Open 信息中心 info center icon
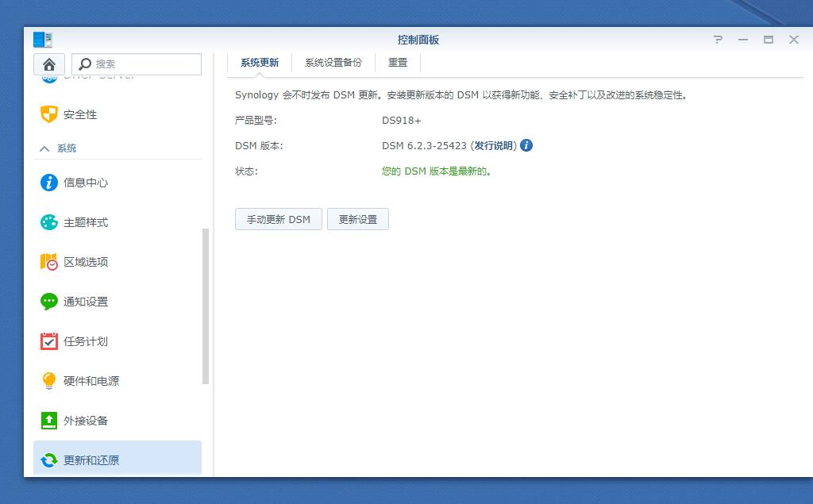Screen dimensions: 813x504 click(49, 183)
